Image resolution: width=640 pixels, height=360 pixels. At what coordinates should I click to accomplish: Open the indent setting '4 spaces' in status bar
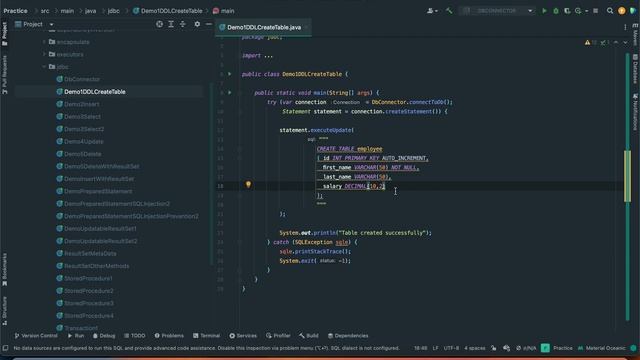[x=475, y=348]
